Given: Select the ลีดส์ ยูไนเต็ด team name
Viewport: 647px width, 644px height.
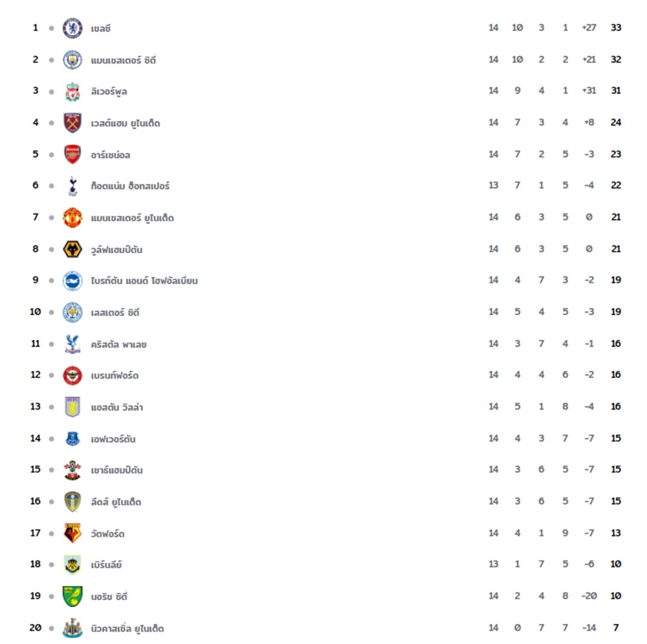Looking at the screenshot, I should 116,502.
